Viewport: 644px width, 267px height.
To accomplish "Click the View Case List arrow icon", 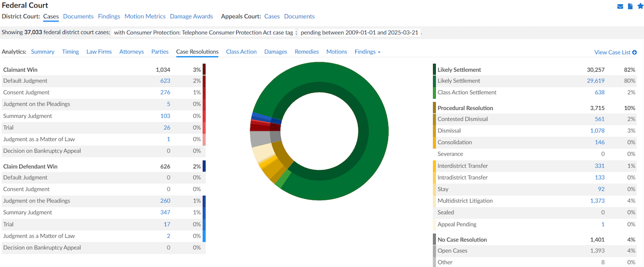I will click(x=634, y=53).
